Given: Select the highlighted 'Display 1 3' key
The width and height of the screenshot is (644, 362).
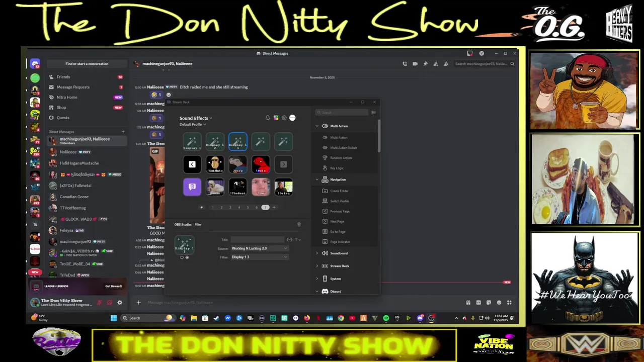Looking at the screenshot, I should point(238,142).
